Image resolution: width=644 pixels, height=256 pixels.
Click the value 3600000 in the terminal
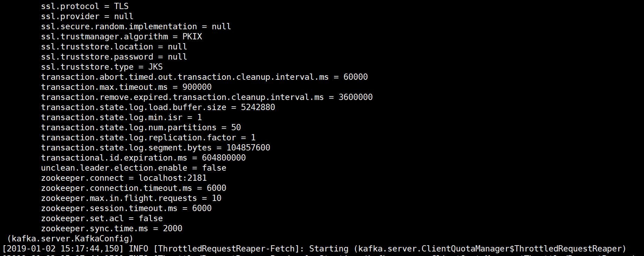pyautogui.click(x=355, y=97)
